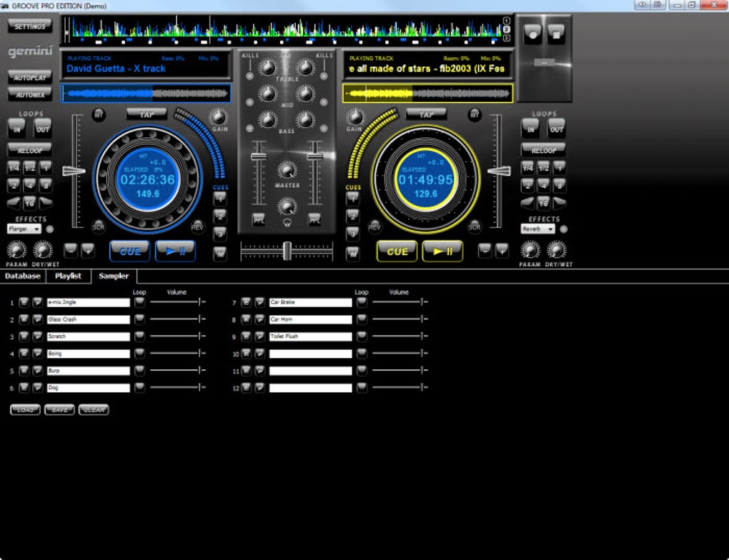729x560 pixels.
Task: Click the sampler LOAD button
Action: pyautogui.click(x=25, y=410)
